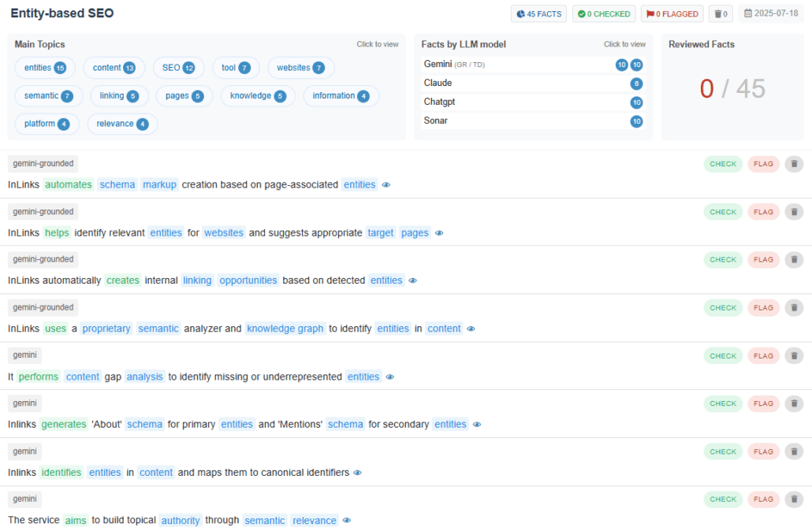This screenshot has height=531, width=812.
Task: Click 'Click to view' in Facts by LLM model
Action: [x=624, y=44]
